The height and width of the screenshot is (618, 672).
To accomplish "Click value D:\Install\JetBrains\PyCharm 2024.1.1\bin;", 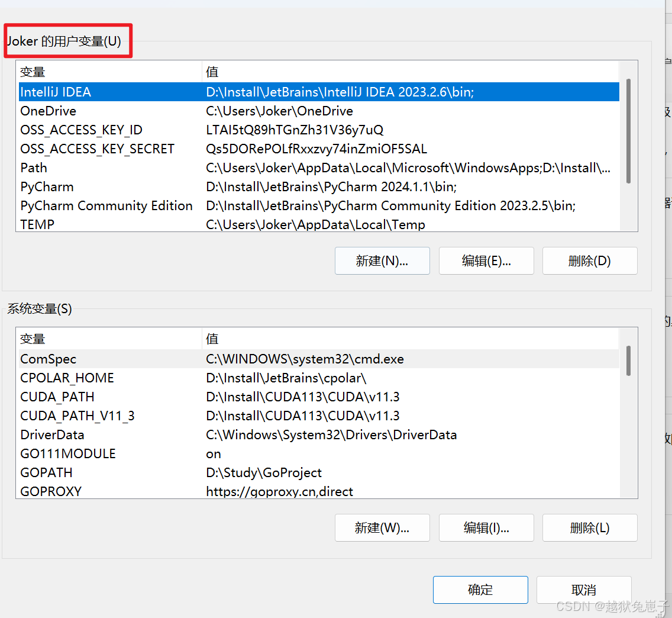I will pyautogui.click(x=331, y=186).
